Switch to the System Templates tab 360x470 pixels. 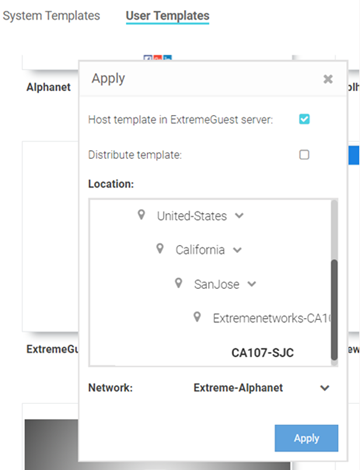[x=51, y=16]
